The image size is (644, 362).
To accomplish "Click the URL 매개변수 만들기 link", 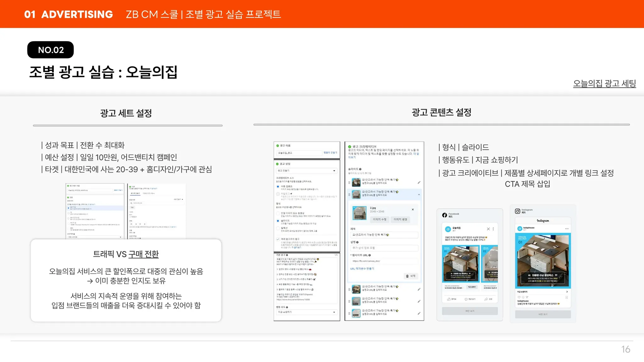I will click(x=362, y=269).
